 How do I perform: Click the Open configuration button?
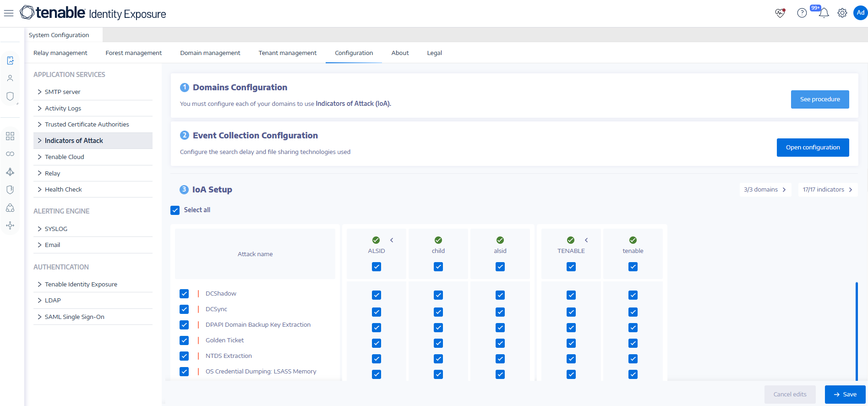(x=813, y=148)
